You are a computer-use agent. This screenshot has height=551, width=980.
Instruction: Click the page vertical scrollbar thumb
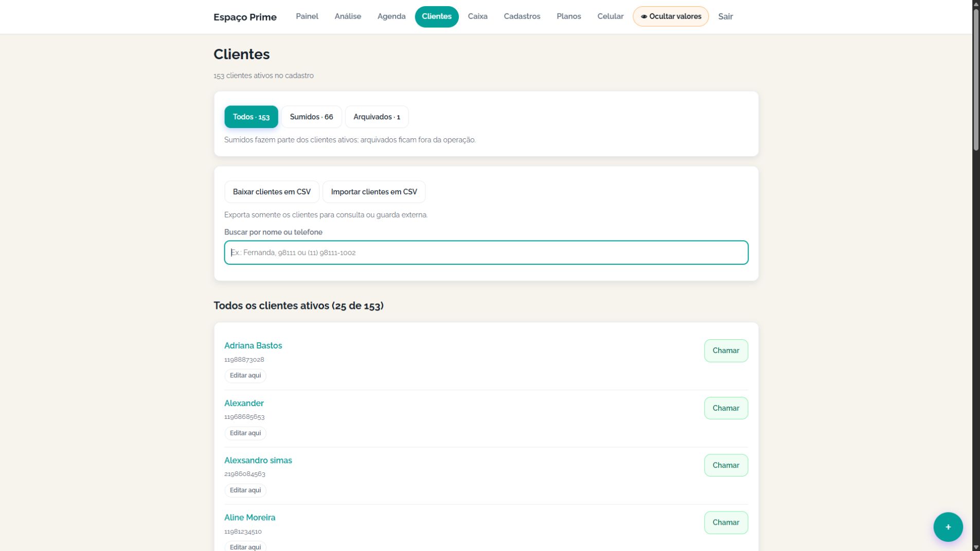click(976, 80)
